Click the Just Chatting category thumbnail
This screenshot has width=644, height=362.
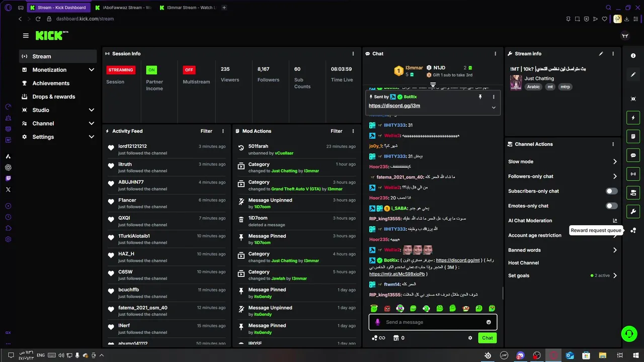(x=516, y=82)
